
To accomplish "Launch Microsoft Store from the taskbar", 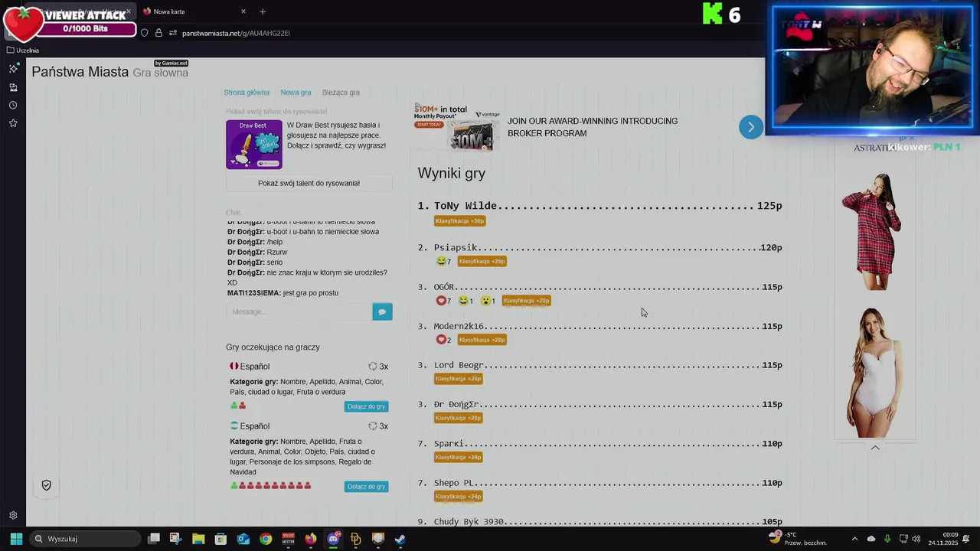I will pos(220,539).
